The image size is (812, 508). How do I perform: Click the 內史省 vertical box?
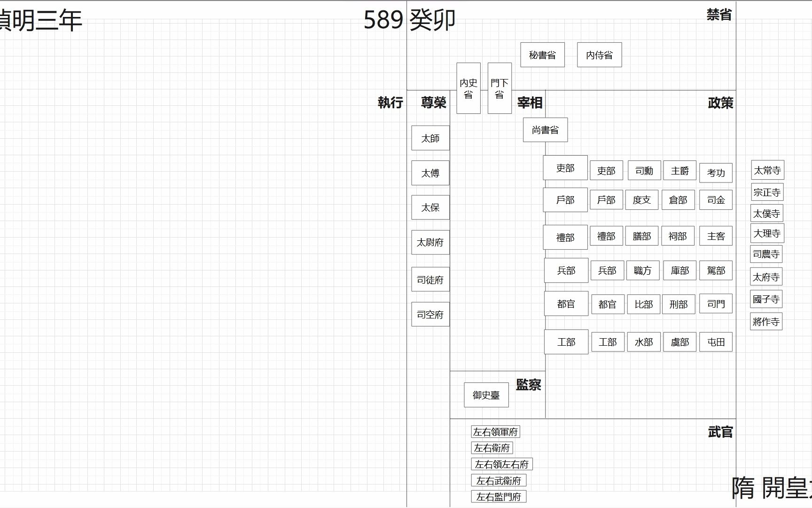[x=468, y=88]
